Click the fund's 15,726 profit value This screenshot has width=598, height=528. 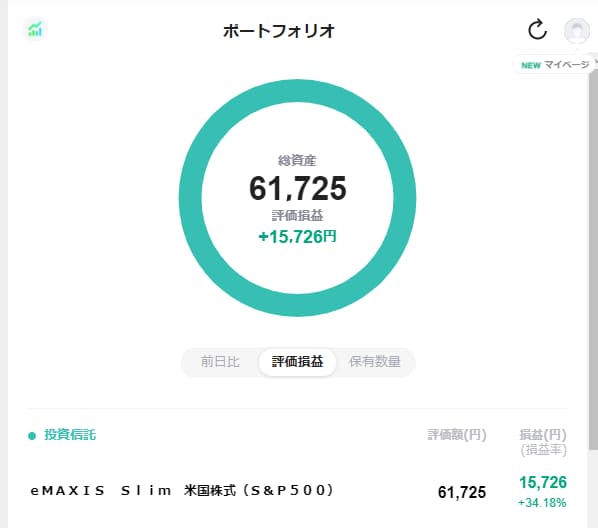click(x=543, y=483)
